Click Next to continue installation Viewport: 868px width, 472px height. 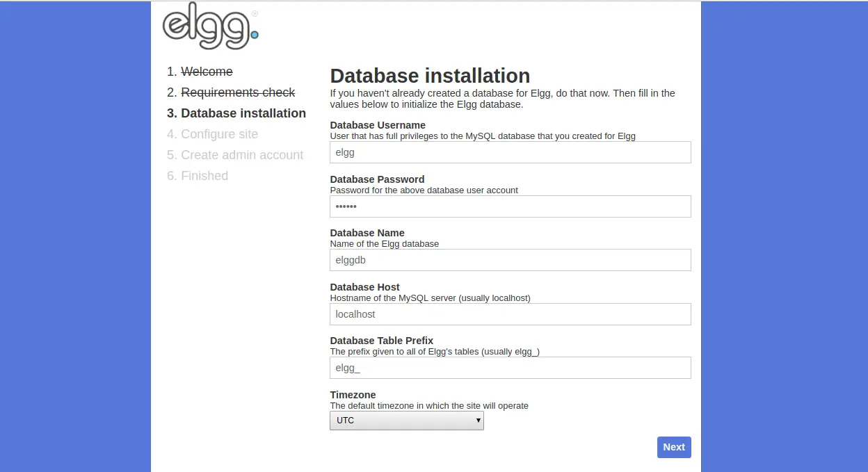[x=674, y=447]
